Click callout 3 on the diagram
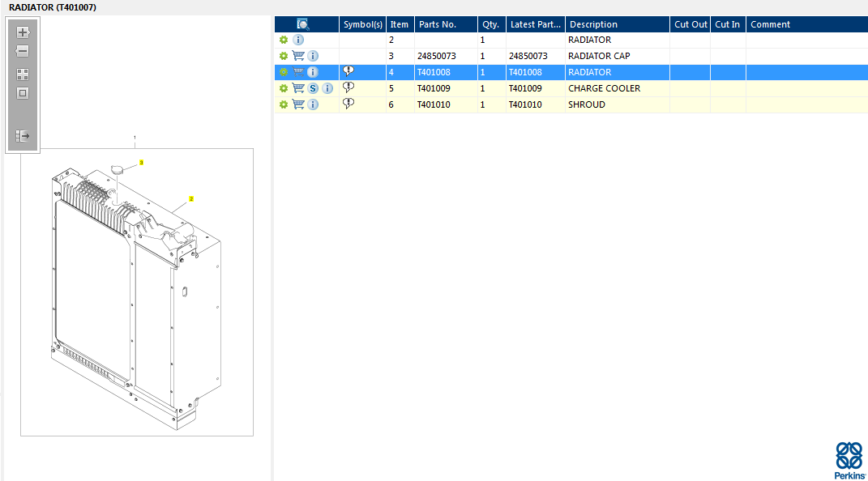 [x=141, y=163]
